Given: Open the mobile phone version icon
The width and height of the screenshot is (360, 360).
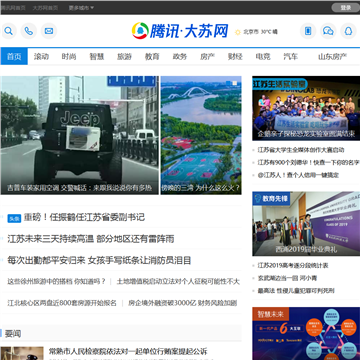Looking at the screenshot, I should (x=308, y=31).
